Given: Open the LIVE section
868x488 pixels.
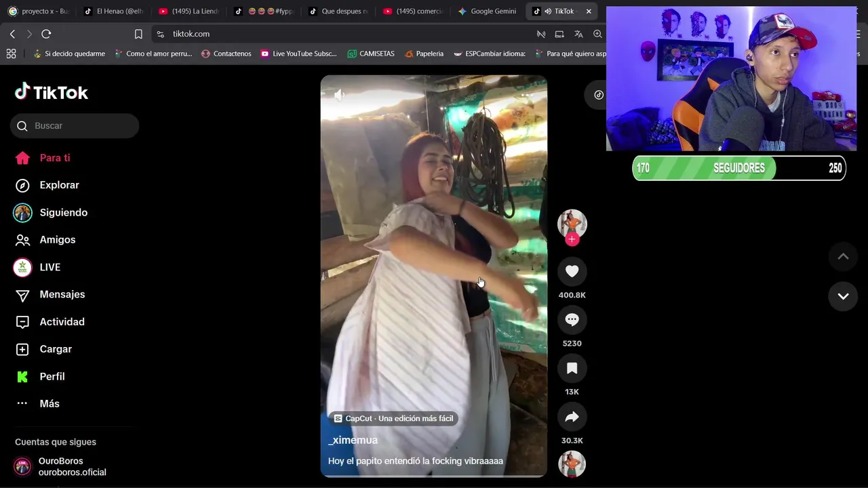Looking at the screenshot, I should (x=38, y=267).
